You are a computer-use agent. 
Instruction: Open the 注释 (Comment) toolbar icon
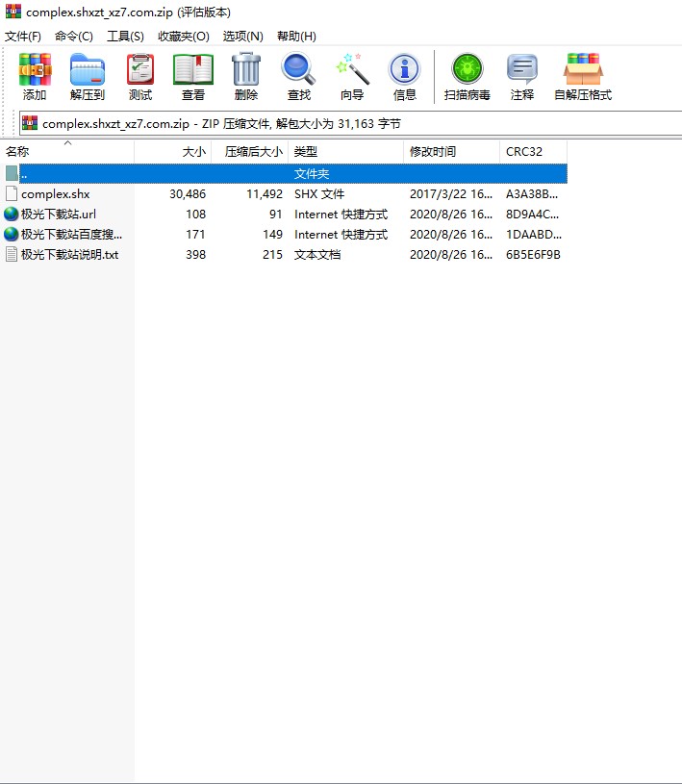(522, 77)
